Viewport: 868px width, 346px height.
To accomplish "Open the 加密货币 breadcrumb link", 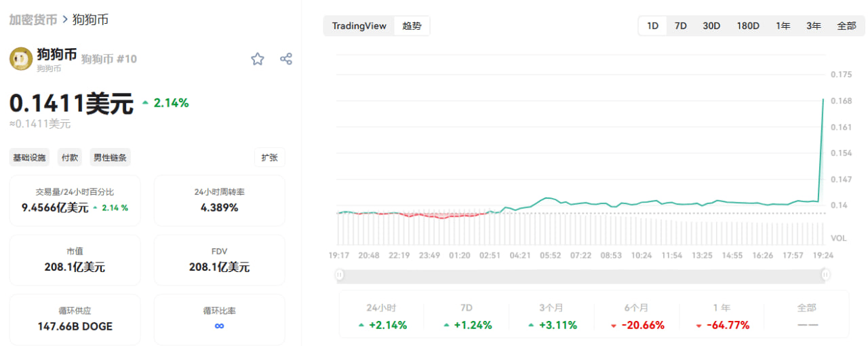I will (33, 19).
